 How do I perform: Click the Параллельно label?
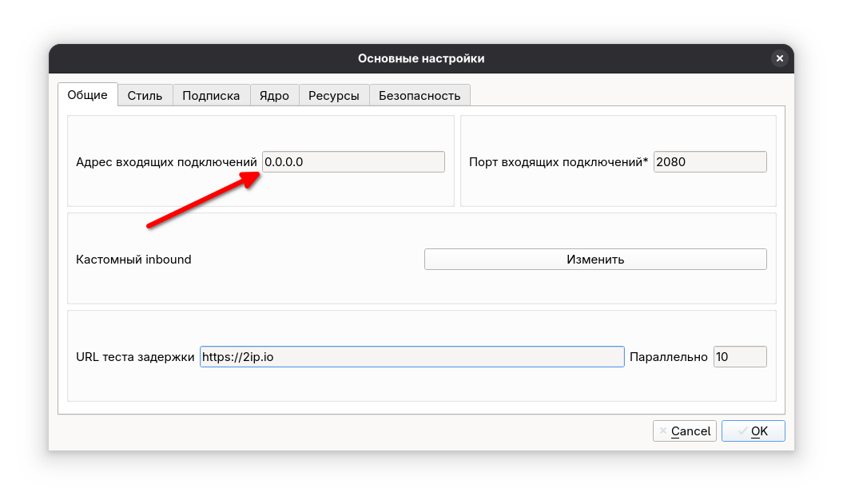(668, 357)
